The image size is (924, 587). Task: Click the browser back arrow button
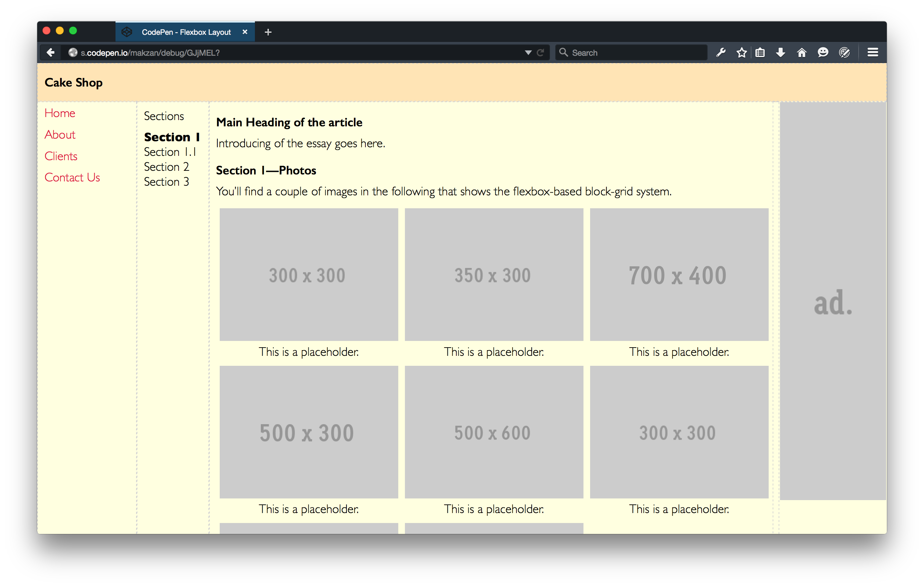coord(50,52)
